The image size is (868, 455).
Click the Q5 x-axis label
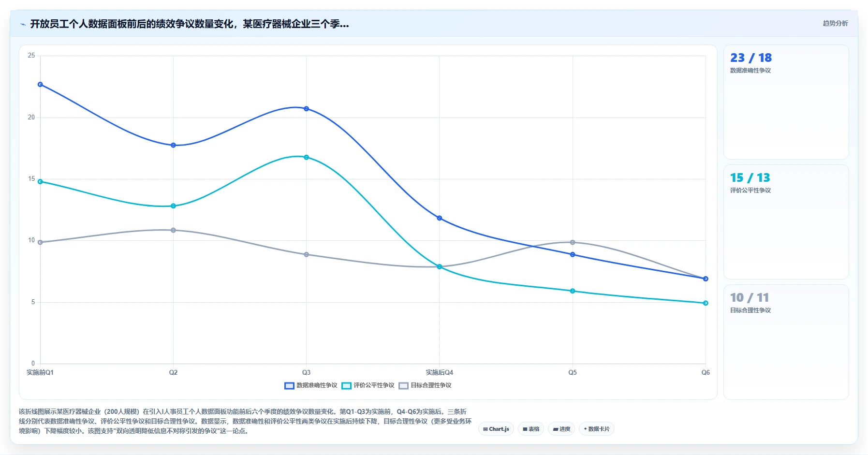(573, 373)
